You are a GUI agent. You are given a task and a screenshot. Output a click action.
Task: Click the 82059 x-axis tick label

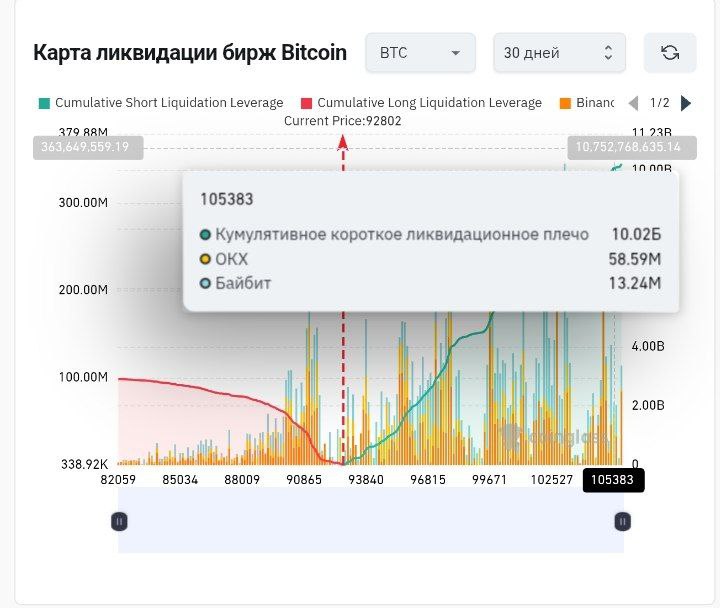pyautogui.click(x=118, y=480)
